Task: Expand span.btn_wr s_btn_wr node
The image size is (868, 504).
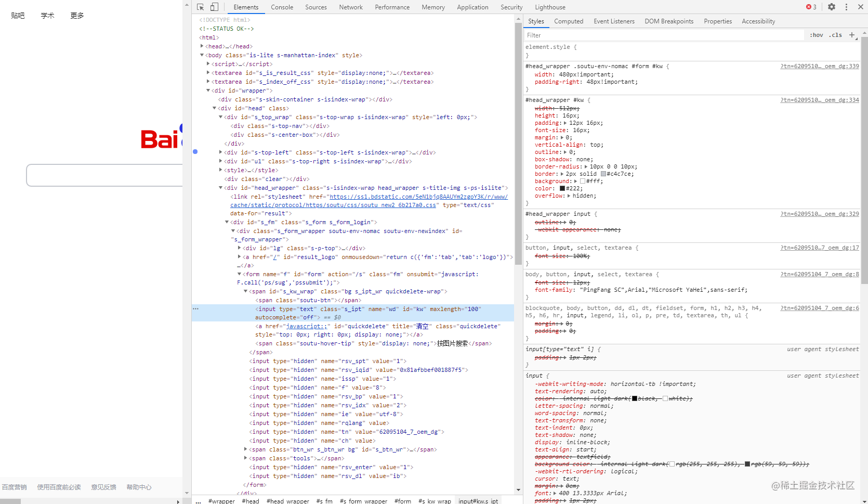Action: 245,449
